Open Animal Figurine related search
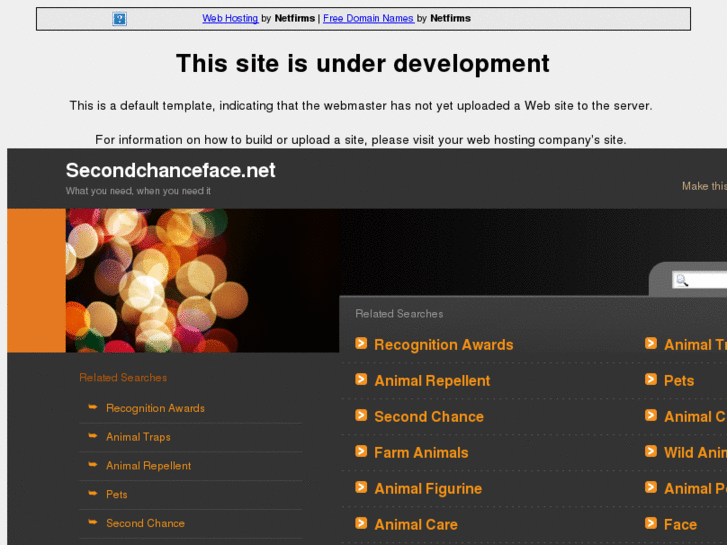The height and width of the screenshot is (545, 727). (x=428, y=488)
